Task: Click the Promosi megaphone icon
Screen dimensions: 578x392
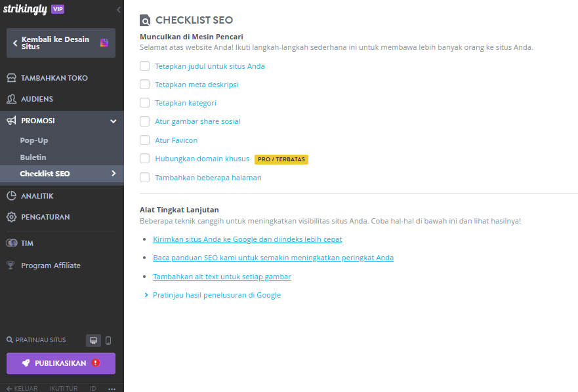Action: click(11, 121)
